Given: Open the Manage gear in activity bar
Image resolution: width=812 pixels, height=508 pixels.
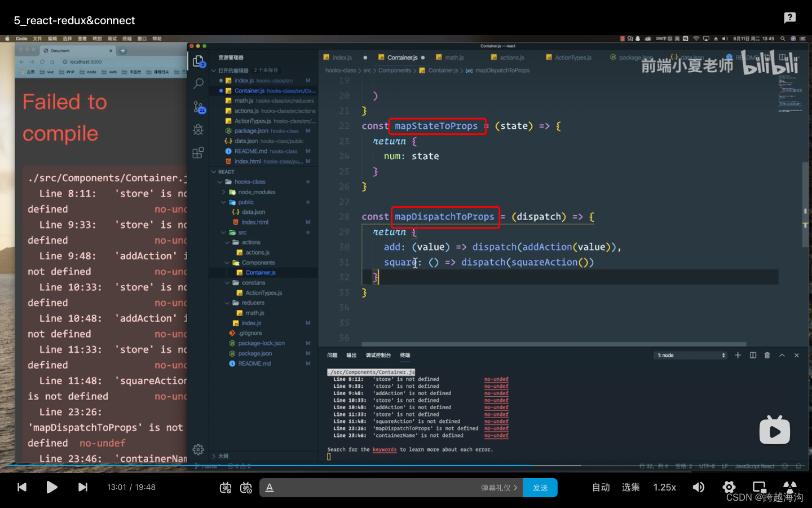Looking at the screenshot, I should click(x=198, y=449).
